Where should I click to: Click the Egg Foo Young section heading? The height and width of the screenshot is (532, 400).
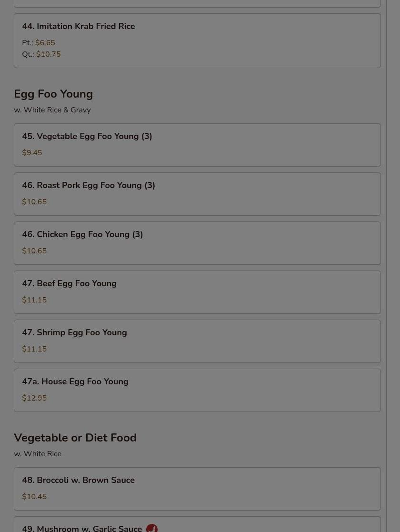tap(53, 94)
